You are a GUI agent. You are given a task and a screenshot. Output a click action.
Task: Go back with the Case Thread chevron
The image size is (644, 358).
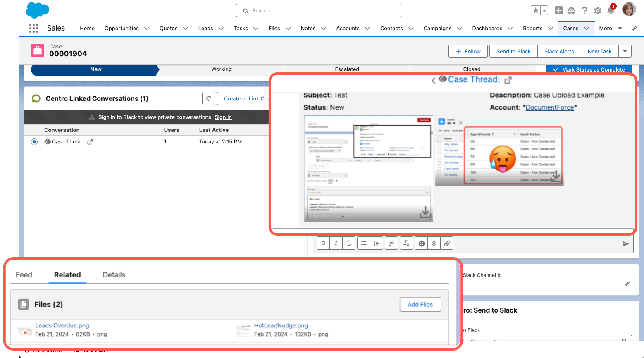click(x=434, y=81)
